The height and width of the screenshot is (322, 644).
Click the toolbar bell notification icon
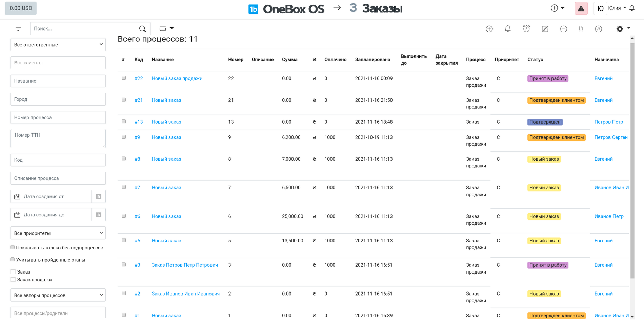[507, 29]
